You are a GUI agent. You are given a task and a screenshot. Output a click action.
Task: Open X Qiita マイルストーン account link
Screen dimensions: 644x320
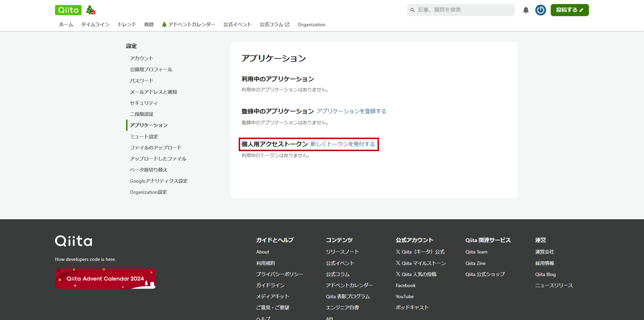(421, 263)
